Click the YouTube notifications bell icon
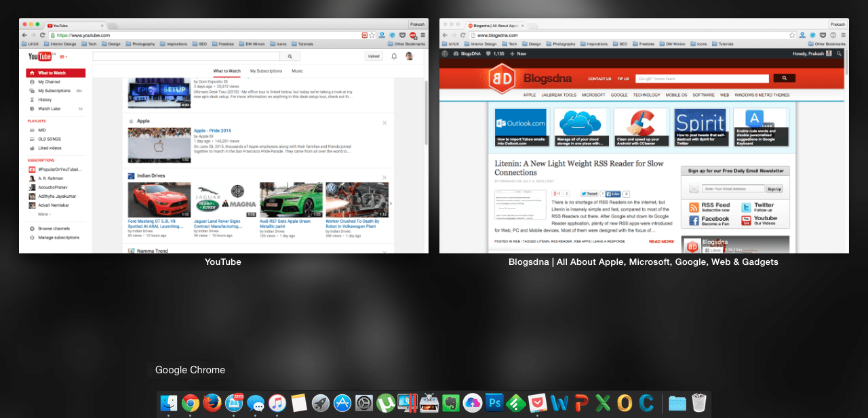 pyautogui.click(x=394, y=56)
